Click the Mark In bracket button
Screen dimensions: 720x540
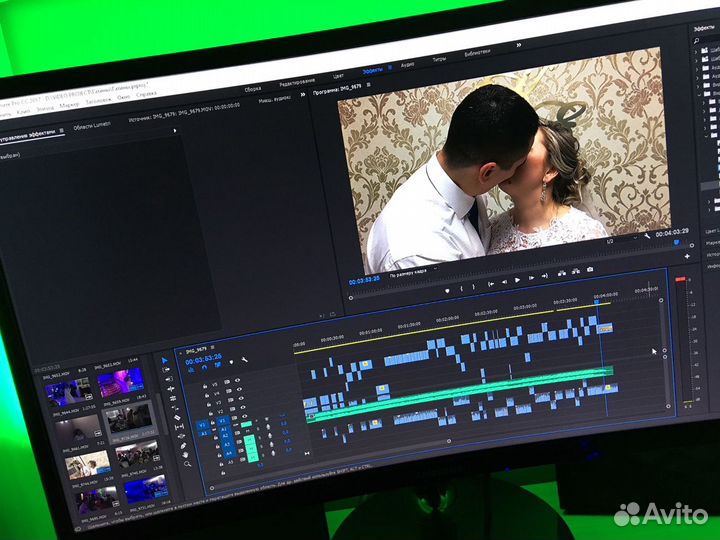(461, 288)
